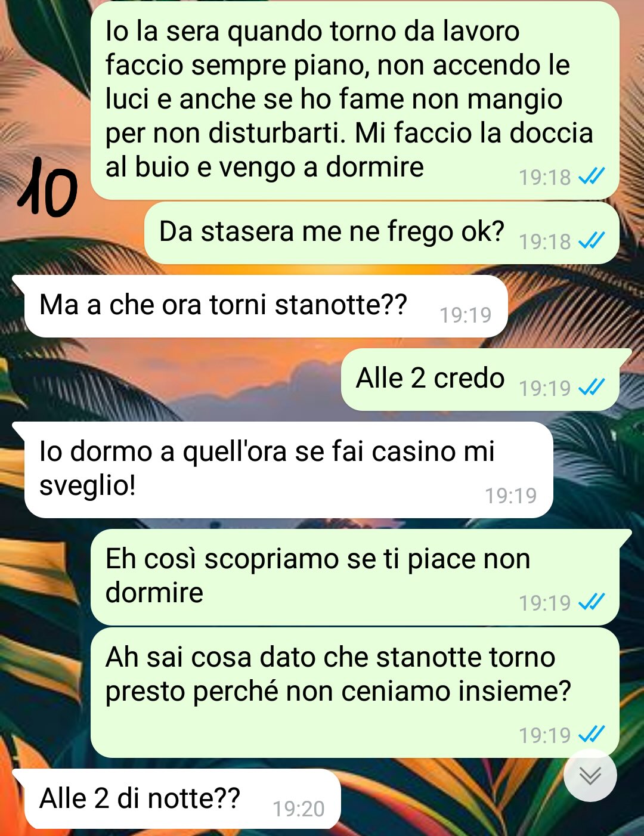Select message 'Ah sai cosa dato che stanotte torno presto'
Viewport: 644px width, 836px height.
pos(355,692)
